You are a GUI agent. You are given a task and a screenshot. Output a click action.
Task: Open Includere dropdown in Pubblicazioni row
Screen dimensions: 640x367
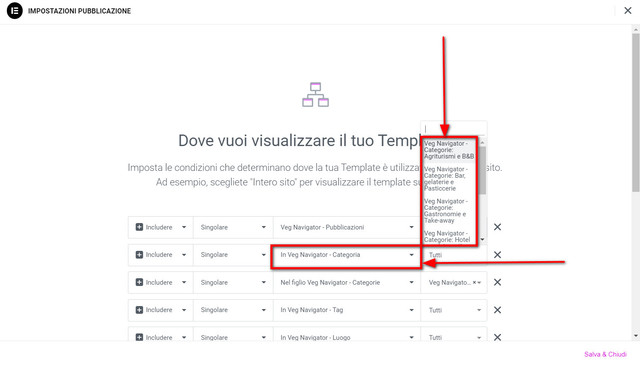161,227
